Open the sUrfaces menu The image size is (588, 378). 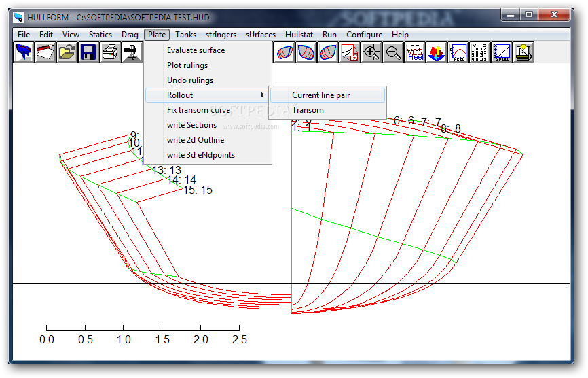tap(261, 35)
